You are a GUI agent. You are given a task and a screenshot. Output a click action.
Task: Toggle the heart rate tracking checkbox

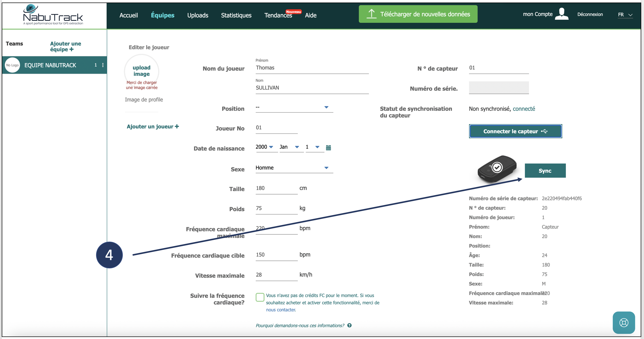tap(260, 297)
